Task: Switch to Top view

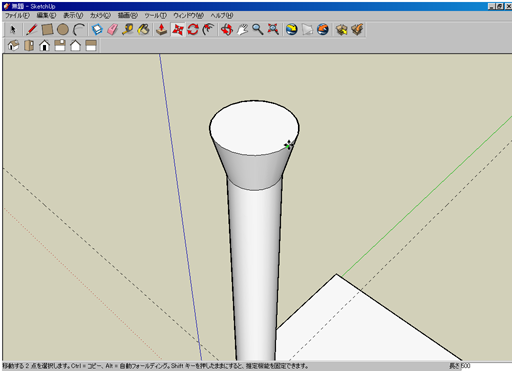Action: pyautogui.click(x=29, y=45)
